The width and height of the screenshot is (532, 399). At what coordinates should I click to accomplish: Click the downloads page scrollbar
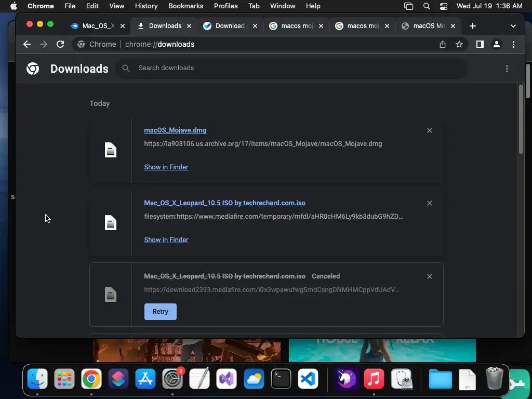pyautogui.click(x=521, y=119)
